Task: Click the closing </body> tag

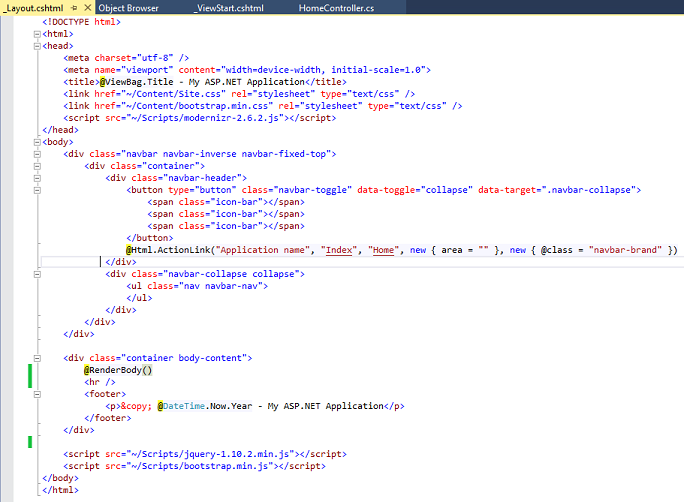Action: [x=61, y=478]
